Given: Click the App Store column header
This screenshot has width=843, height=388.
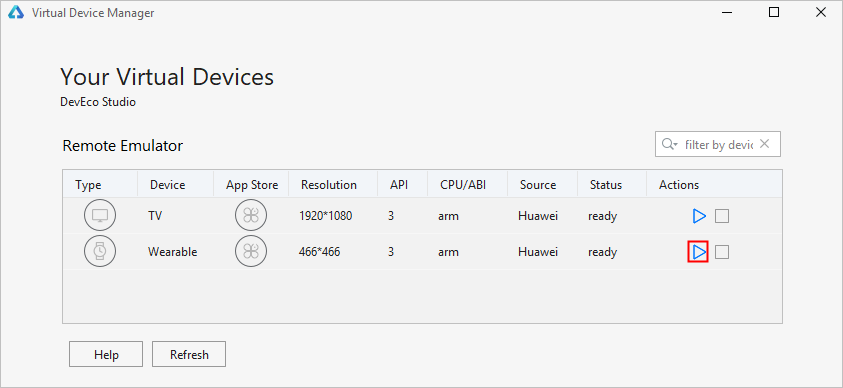Looking at the screenshot, I should coord(252,185).
